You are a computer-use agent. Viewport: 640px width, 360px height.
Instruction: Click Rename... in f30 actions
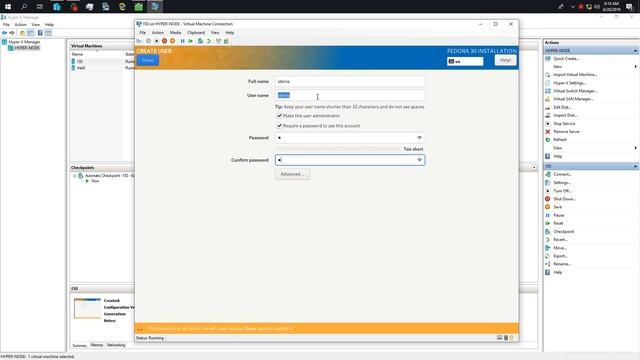(562, 264)
